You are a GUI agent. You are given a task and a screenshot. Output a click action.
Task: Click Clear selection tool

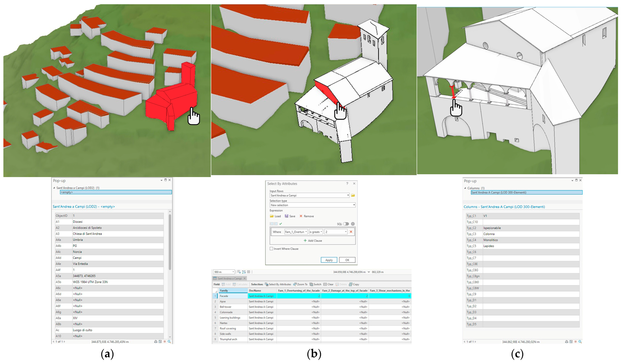(328, 284)
